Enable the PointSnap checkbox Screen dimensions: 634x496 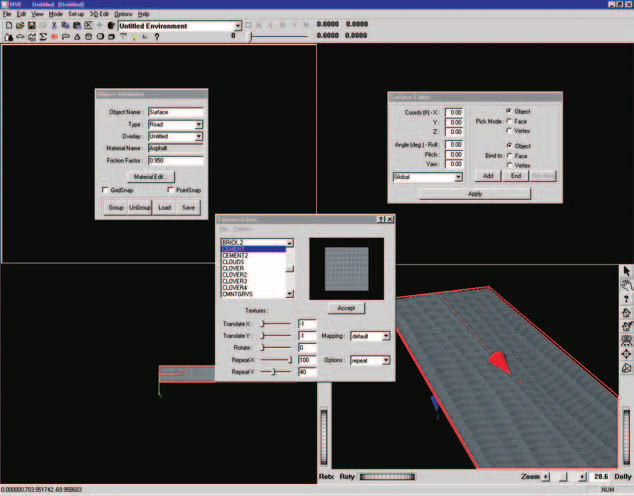[x=170, y=190]
